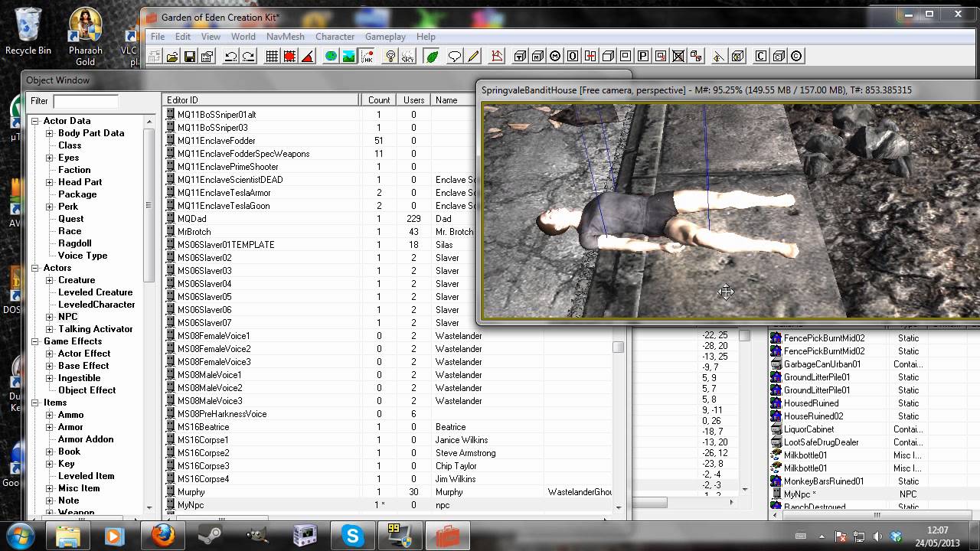Open the Edit menu
Screen dimensions: 980x551
[x=182, y=36]
